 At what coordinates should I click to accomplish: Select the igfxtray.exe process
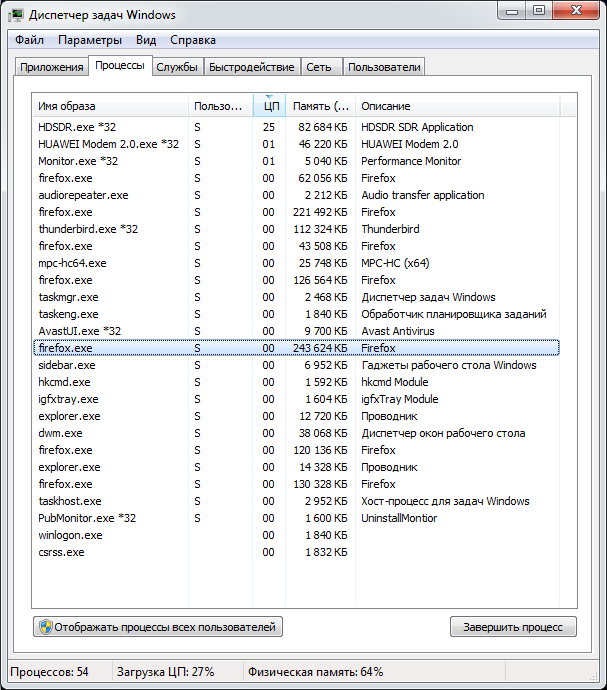click(x=296, y=399)
